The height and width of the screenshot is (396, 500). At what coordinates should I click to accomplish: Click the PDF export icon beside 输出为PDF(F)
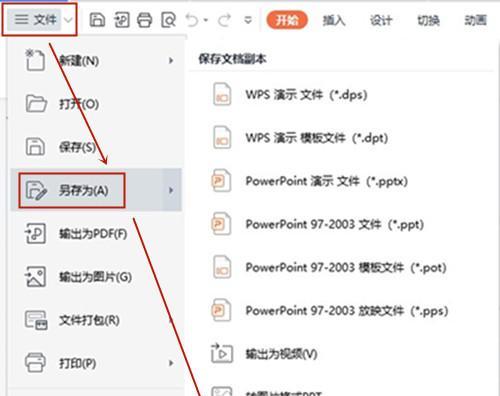(x=35, y=233)
